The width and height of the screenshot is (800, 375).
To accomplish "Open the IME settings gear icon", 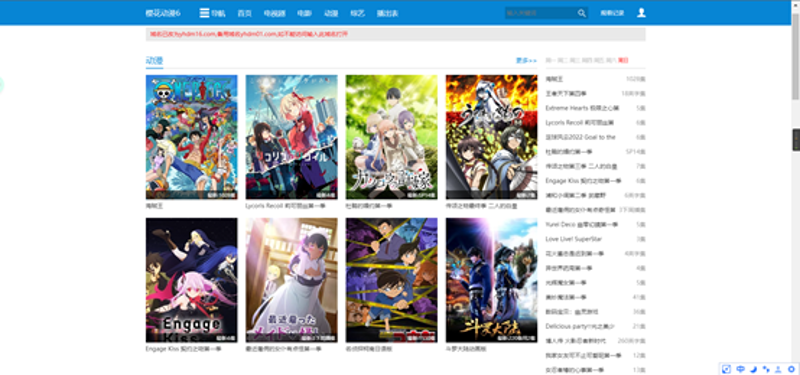I will point(791,369).
